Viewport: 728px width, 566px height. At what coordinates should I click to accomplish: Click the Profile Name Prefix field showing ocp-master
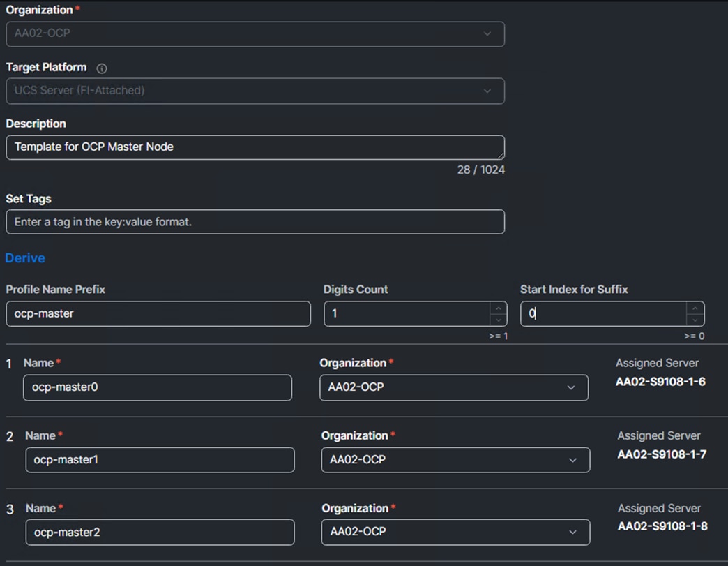(158, 313)
